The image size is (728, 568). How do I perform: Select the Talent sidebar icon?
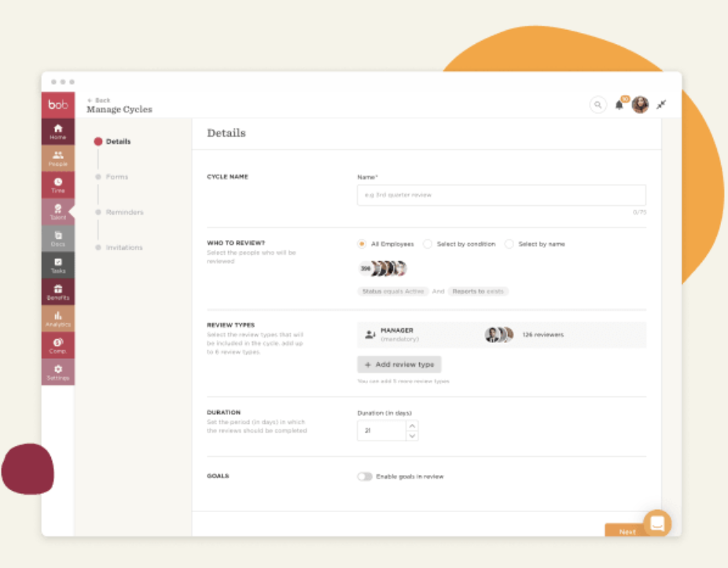click(x=58, y=212)
